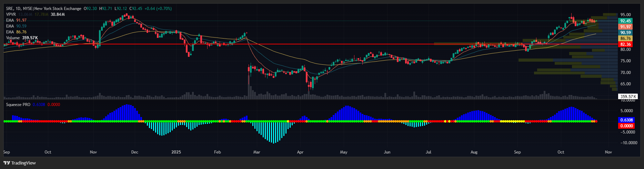Click the orange 91.97 EMA price label
The width and height of the screenshot is (644, 169).
pos(625,27)
